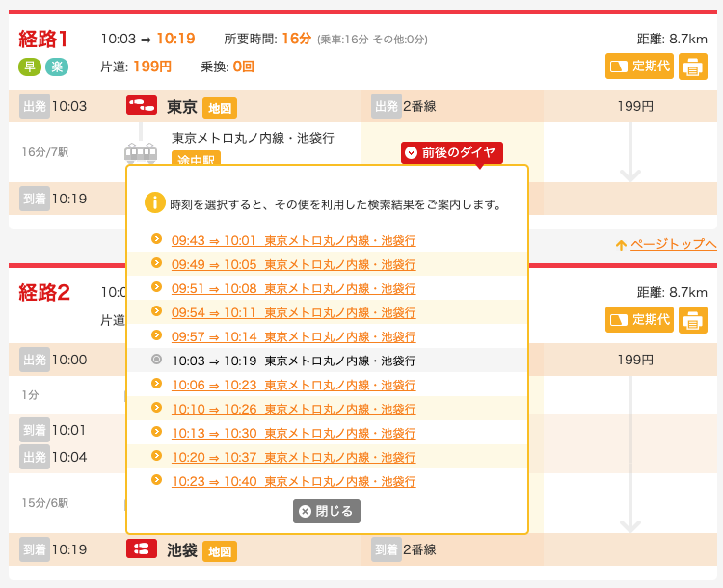Click the arrow bullet beside 10:06 train

[157, 384]
